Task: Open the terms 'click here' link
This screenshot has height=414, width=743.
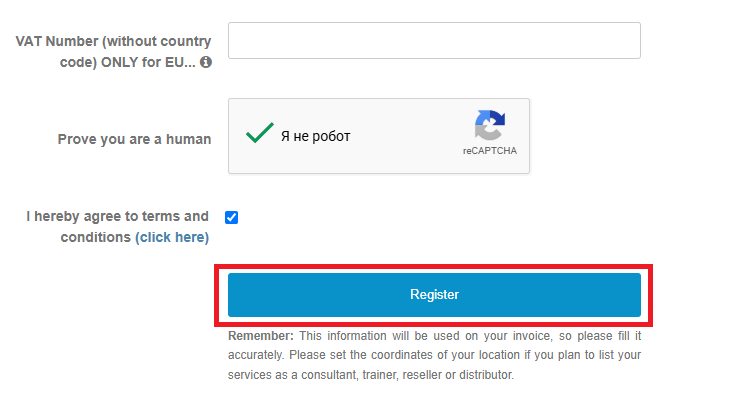Action: [172, 237]
